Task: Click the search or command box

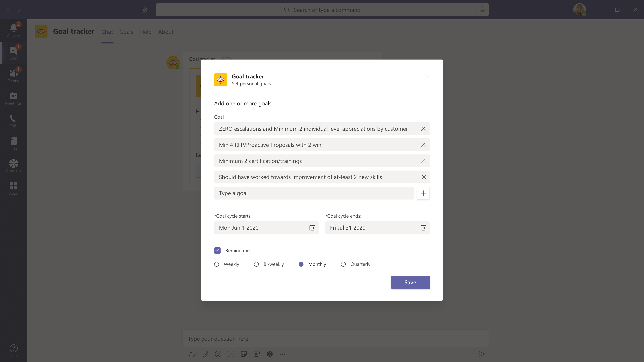Action: (322, 10)
